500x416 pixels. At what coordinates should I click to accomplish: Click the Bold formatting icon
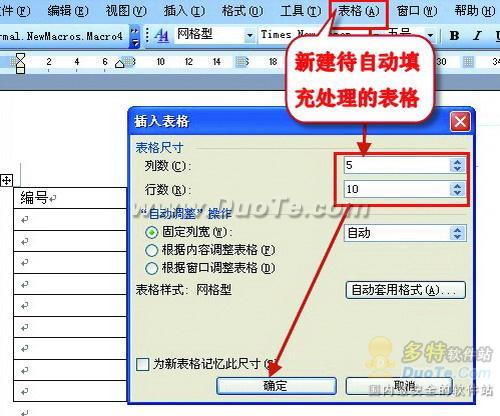pyautogui.click(x=454, y=35)
